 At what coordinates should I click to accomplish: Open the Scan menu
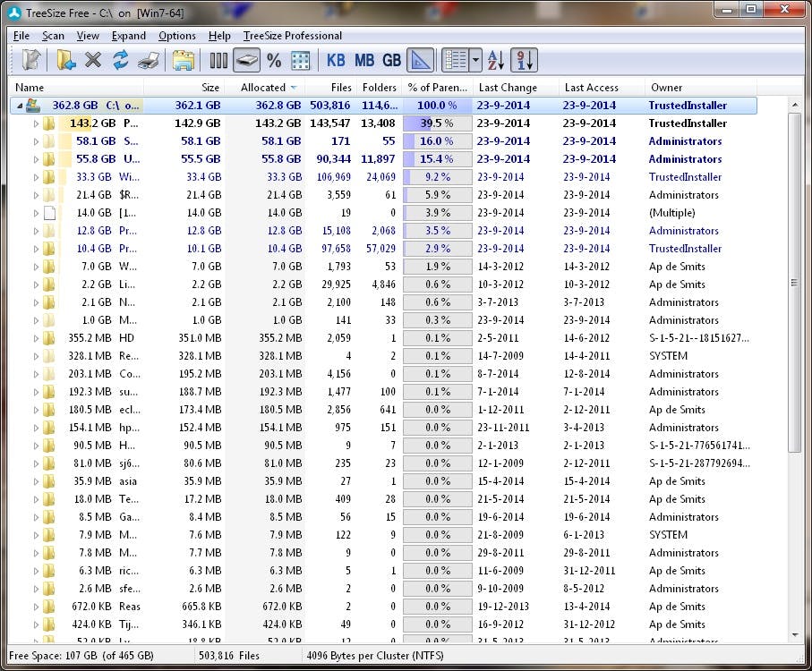(54, 36)
